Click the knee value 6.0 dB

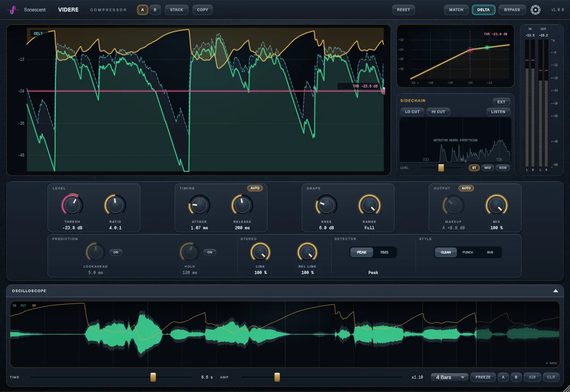pos(326,228)
